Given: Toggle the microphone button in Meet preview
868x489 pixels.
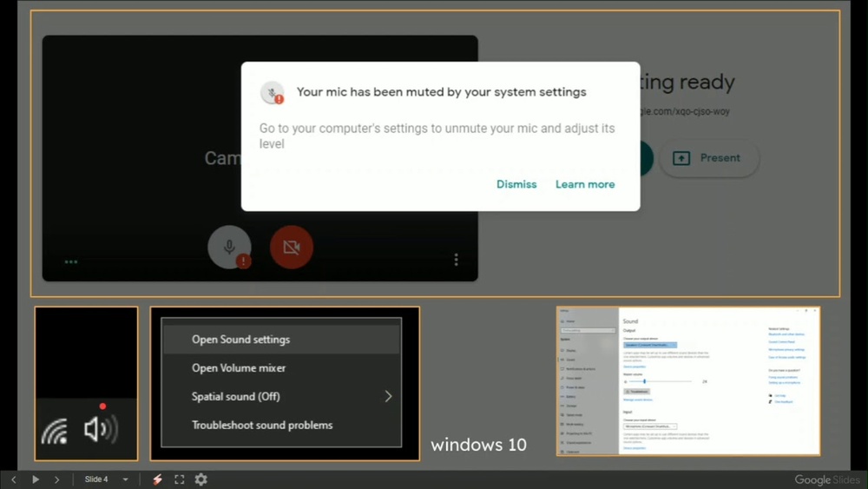Looking at the screenshot, I should coord(230,247).
